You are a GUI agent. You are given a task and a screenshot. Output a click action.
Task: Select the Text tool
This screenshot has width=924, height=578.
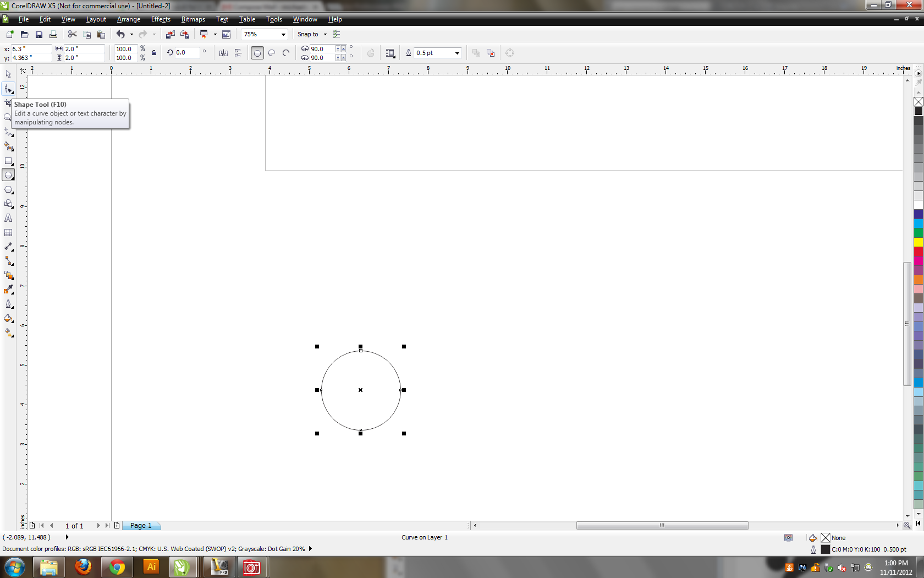8,218
